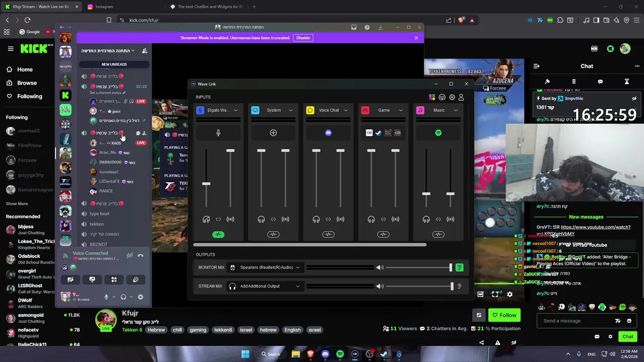Image resolution: width=644 pixels, height=362 pixels.
Task: Expand Game channel dropdown
Action: tap(400, 110)
